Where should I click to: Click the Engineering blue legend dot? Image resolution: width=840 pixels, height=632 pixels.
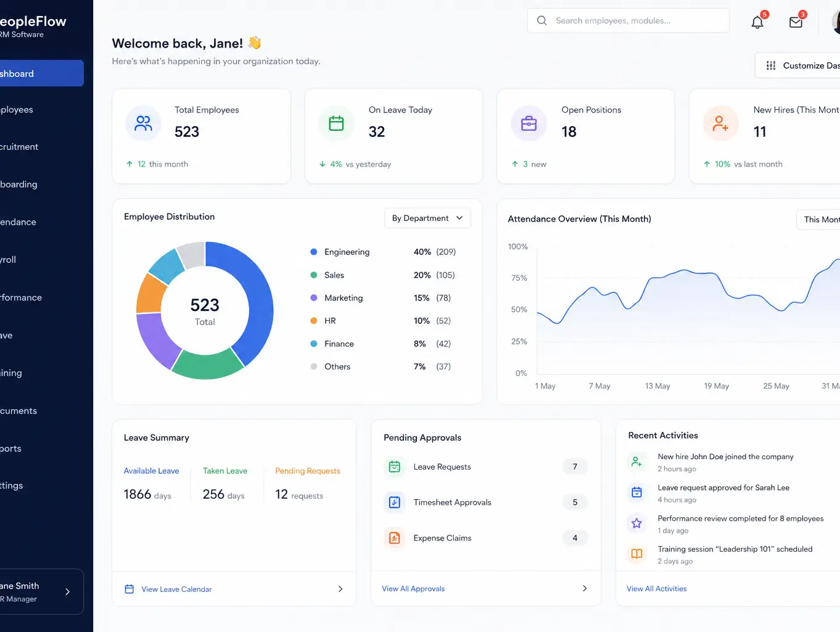point(314,252)
